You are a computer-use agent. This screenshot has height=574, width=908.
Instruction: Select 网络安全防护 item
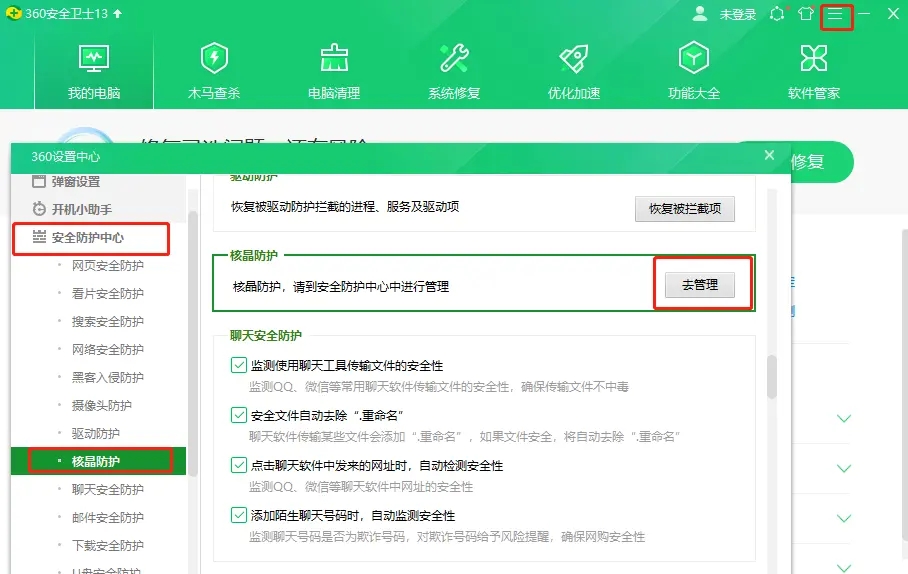point(108,349)
